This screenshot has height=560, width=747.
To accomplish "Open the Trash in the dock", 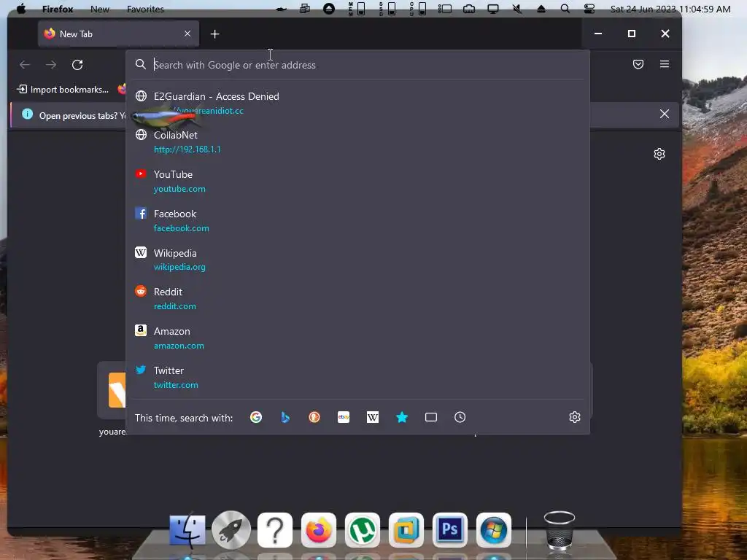I will coord(560,531).
